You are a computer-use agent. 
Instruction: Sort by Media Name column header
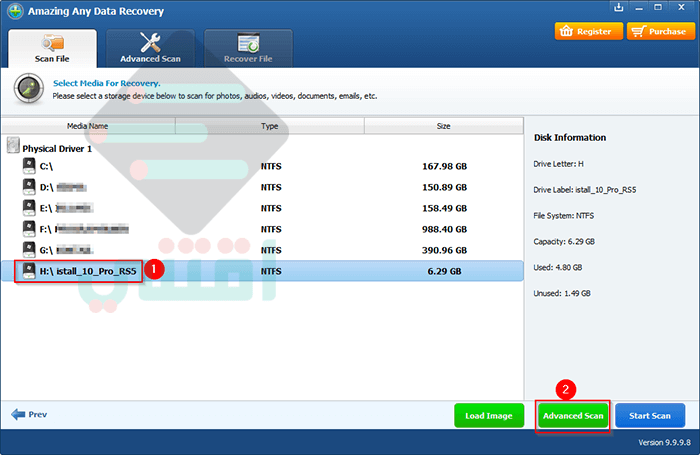tap(88, 126)
